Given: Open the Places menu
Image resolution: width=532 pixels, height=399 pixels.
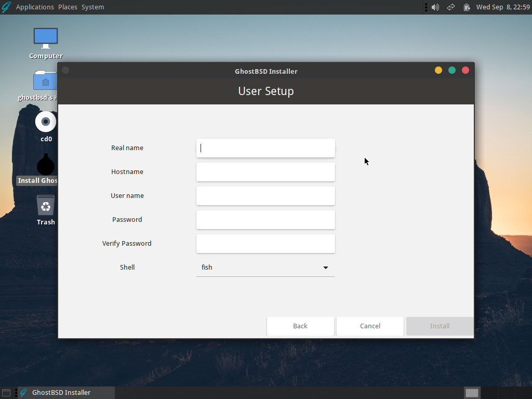Looking at the screenshot, I should (68, 7).
